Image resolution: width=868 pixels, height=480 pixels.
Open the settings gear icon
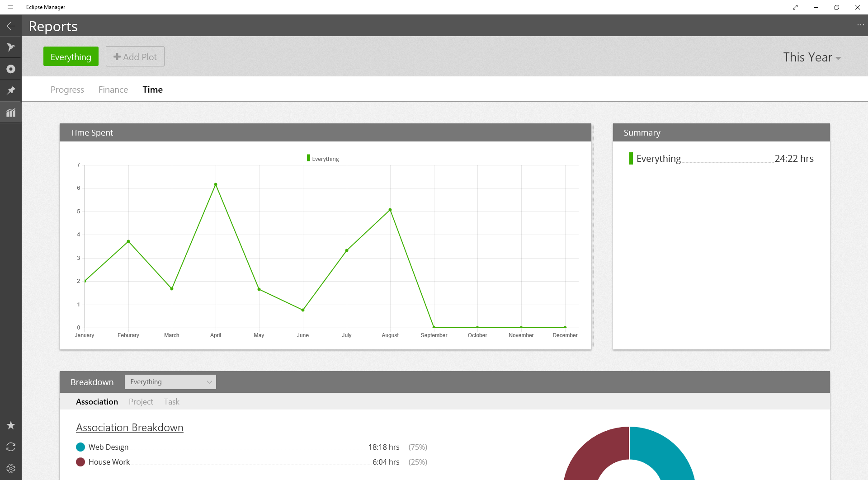click(x=11, y=469)
